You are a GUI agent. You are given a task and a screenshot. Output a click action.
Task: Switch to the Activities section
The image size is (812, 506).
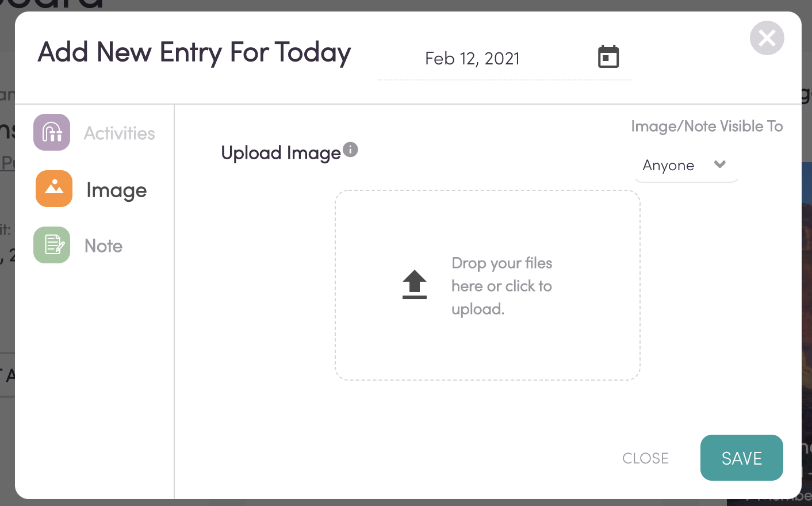coord(119,132)
